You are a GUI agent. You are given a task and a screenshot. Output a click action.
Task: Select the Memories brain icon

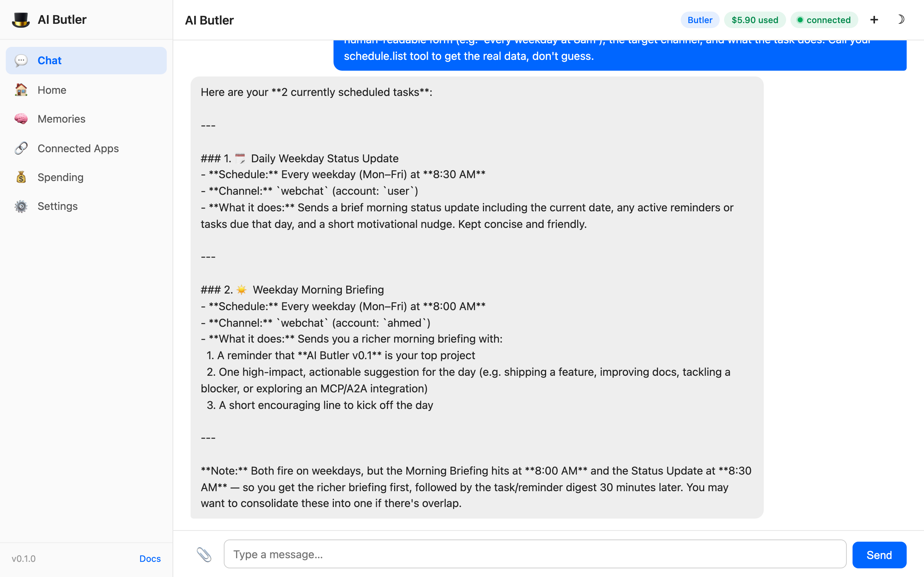(21, 119)
